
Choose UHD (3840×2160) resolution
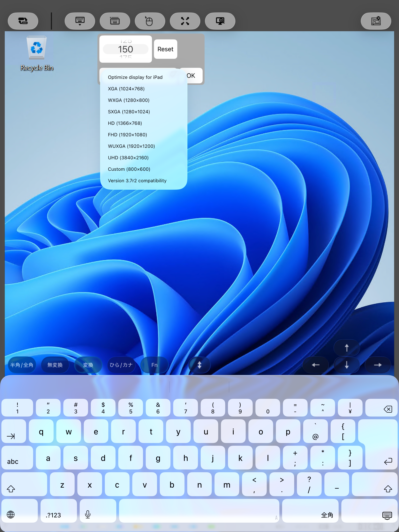click(144, 158)
